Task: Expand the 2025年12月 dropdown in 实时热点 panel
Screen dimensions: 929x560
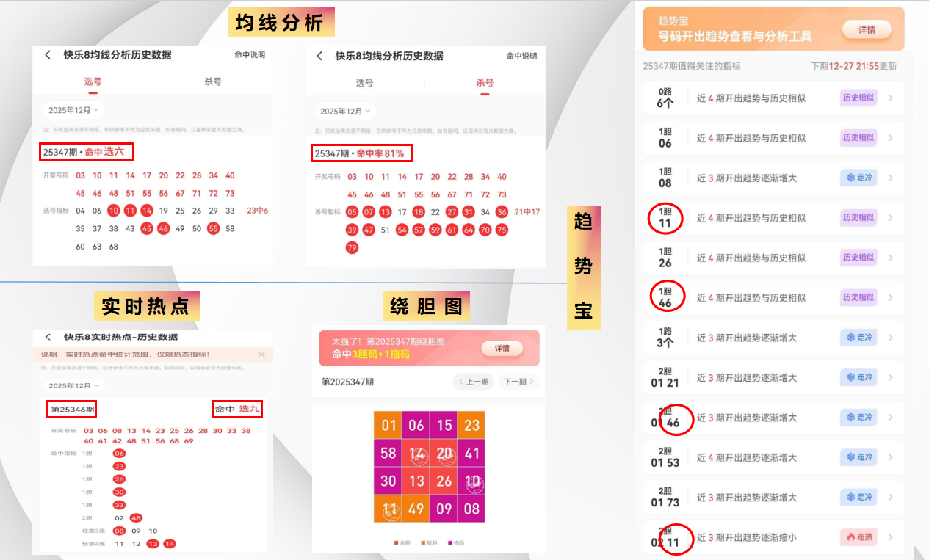Action: (x=73, y=385)
